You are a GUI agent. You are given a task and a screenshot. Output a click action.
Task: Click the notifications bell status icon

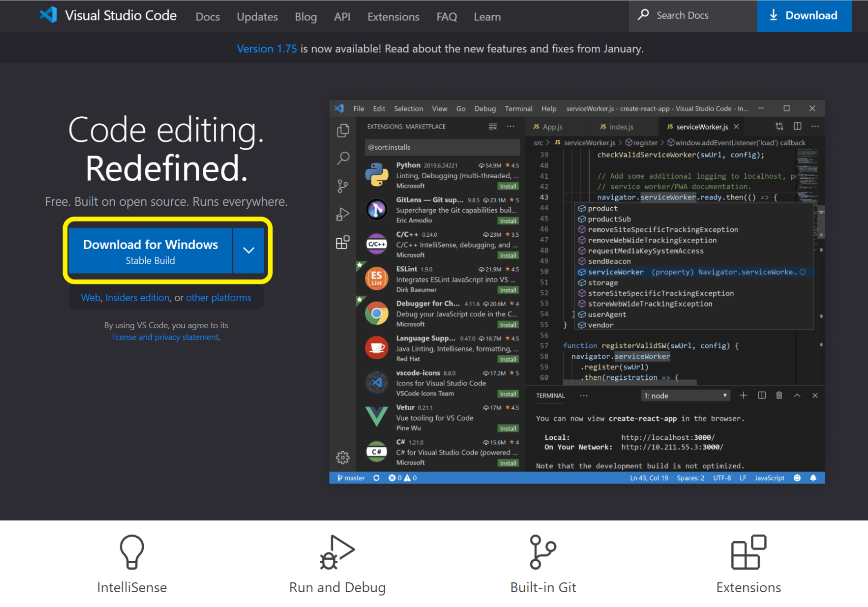click(x=813, y=478)
